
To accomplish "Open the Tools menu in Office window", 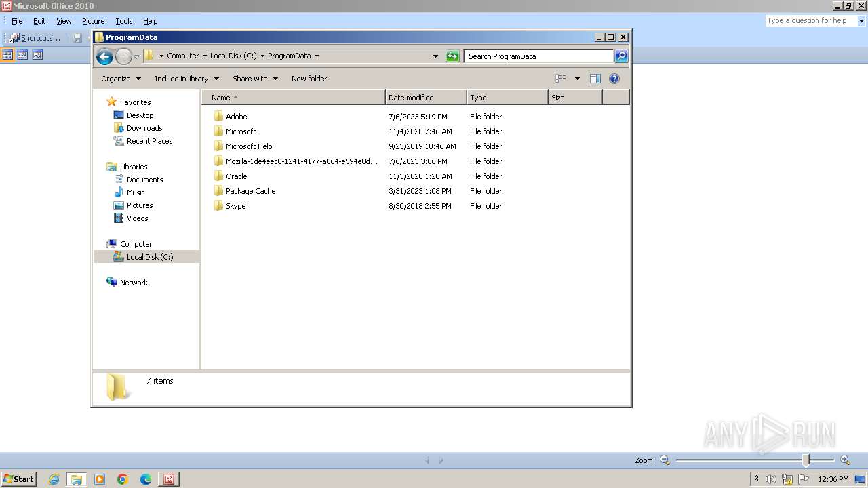I will point(124,21).
